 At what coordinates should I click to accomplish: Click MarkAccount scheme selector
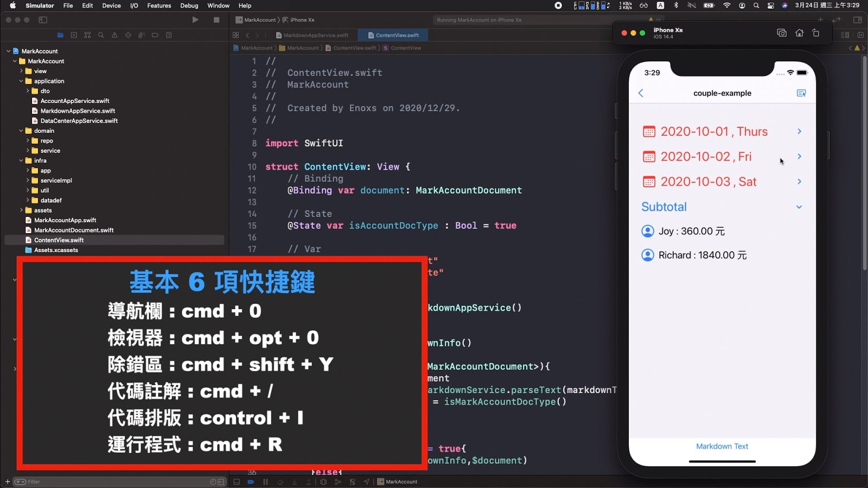[x=256, y=20]
